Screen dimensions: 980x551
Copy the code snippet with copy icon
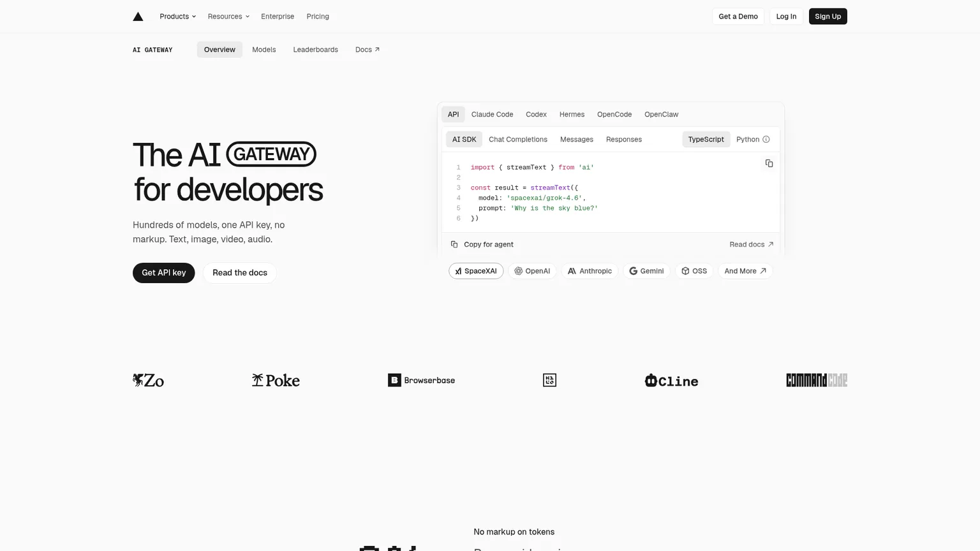pos(769,163)
